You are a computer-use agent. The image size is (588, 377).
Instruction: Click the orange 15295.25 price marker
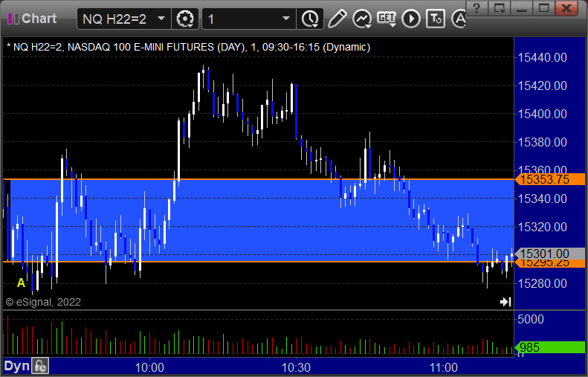pos(550,263)
